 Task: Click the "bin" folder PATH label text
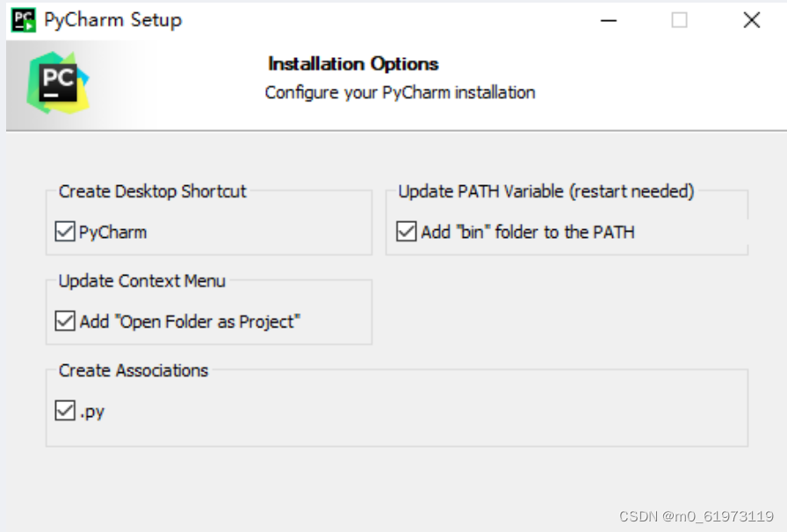[x=527, y=232]
